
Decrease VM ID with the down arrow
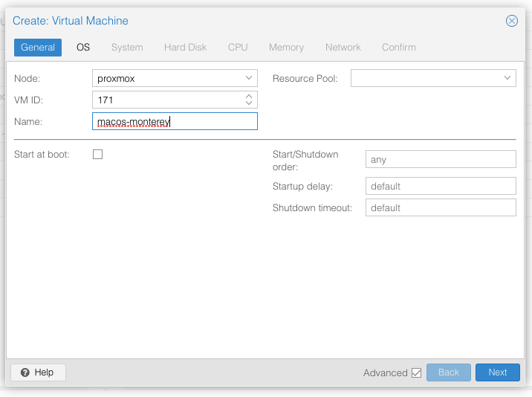[x=249, y=103]
